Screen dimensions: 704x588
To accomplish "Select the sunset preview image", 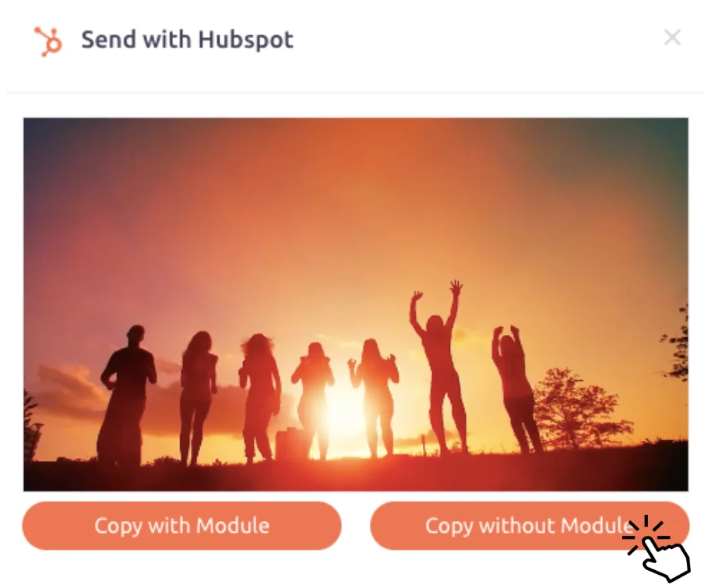I will coord(356,305).
